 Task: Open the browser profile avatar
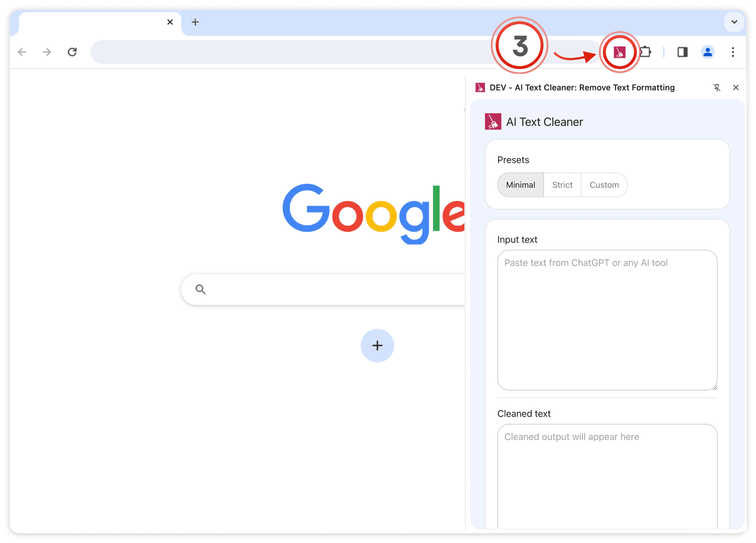pyautogui.click(x=707, y=52)
